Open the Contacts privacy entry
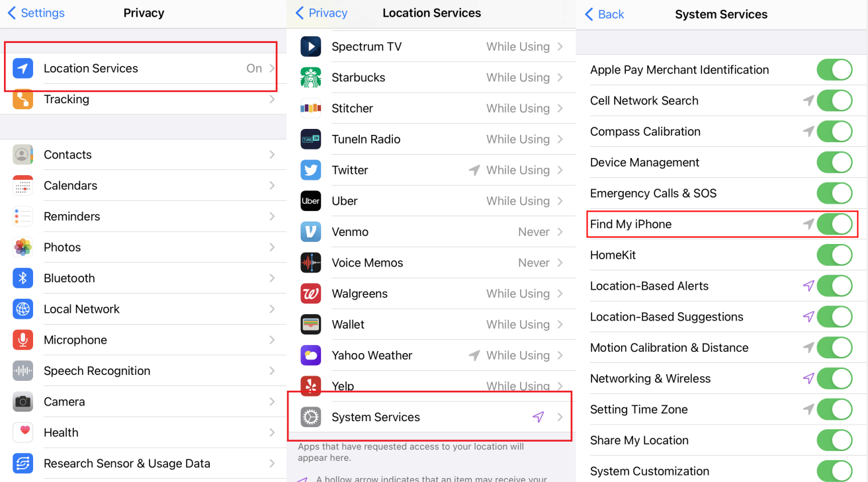868x482 pixels. pos(144,155)
